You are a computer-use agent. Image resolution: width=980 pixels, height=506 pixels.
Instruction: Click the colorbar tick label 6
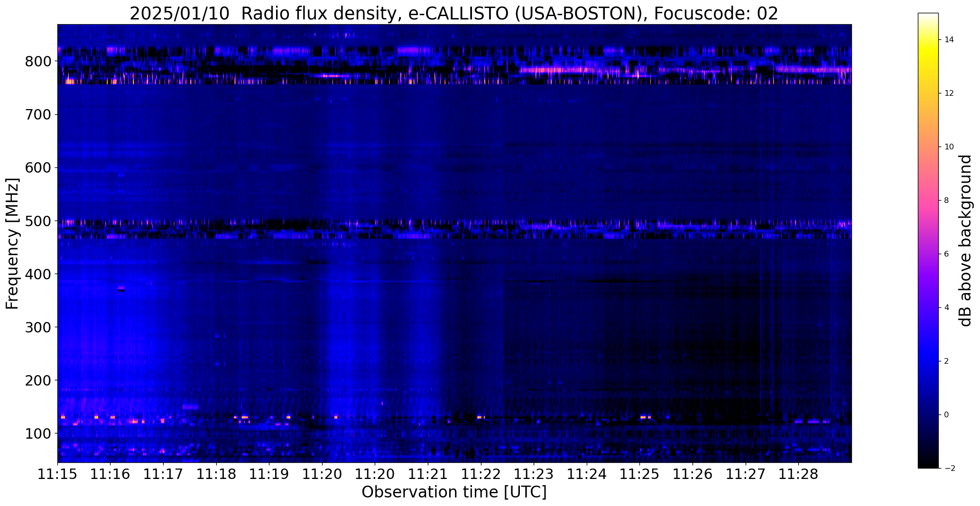click(x=946, y=254)
